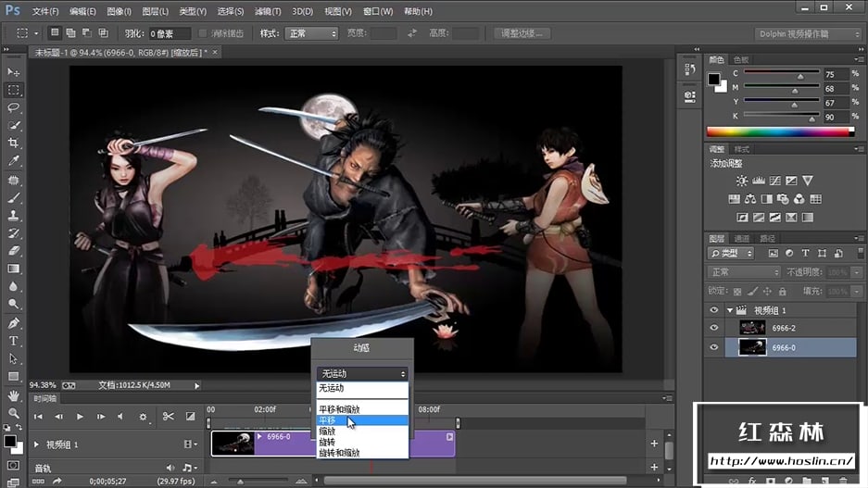Screen dimensions: 868x488
Task: Choose 旋转和缩放 from motion list
Action: coord(362,453)
